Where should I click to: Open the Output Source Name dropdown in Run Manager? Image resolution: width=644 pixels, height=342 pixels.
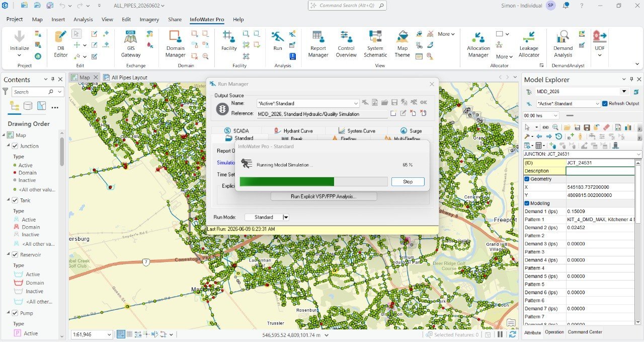[356, 103]
